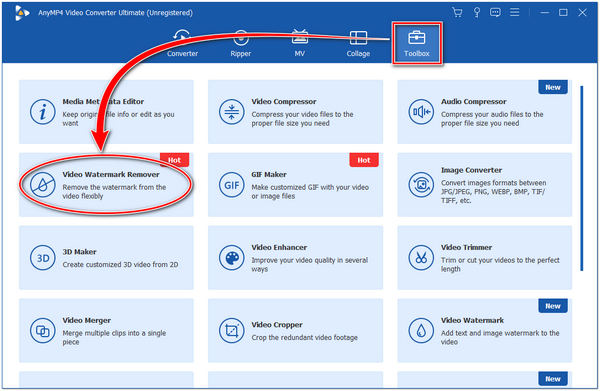Switch to the Converter tab

(182, 43)
